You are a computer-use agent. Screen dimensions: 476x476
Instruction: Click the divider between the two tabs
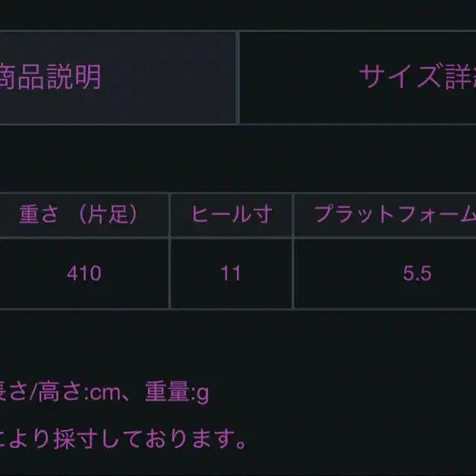click(238, 77)
